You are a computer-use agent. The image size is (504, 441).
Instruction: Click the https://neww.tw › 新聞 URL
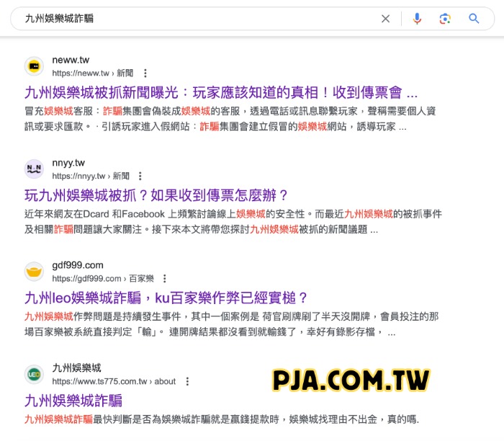(93, 73)
